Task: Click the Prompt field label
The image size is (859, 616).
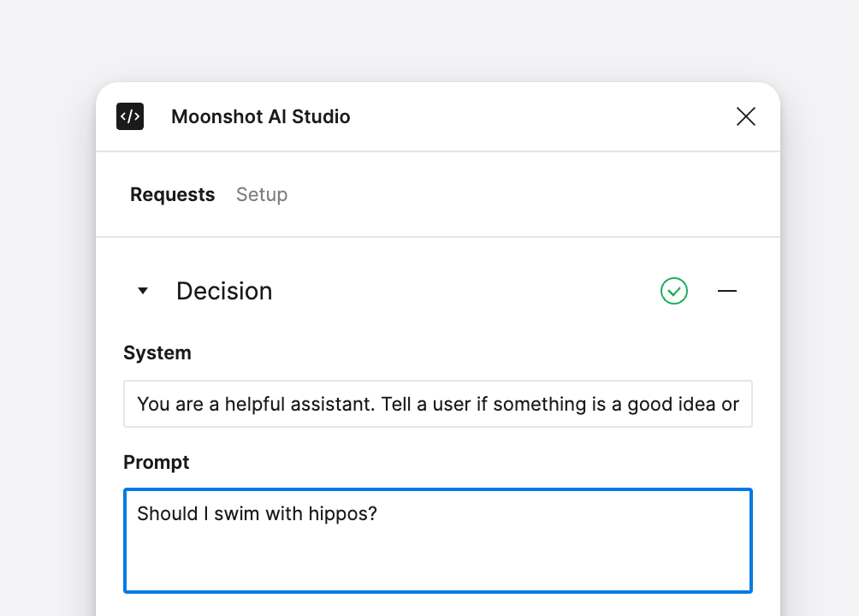Action: coord(157,462)
